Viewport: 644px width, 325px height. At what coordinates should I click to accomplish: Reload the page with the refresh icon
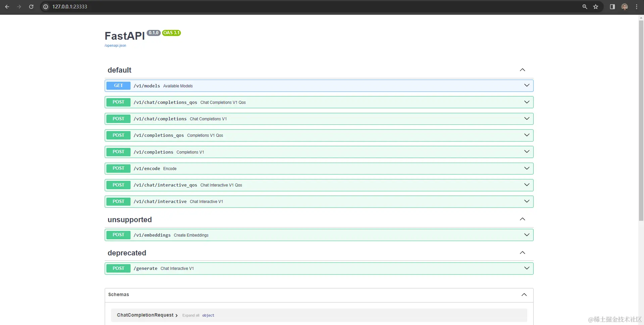click(31, 7)
